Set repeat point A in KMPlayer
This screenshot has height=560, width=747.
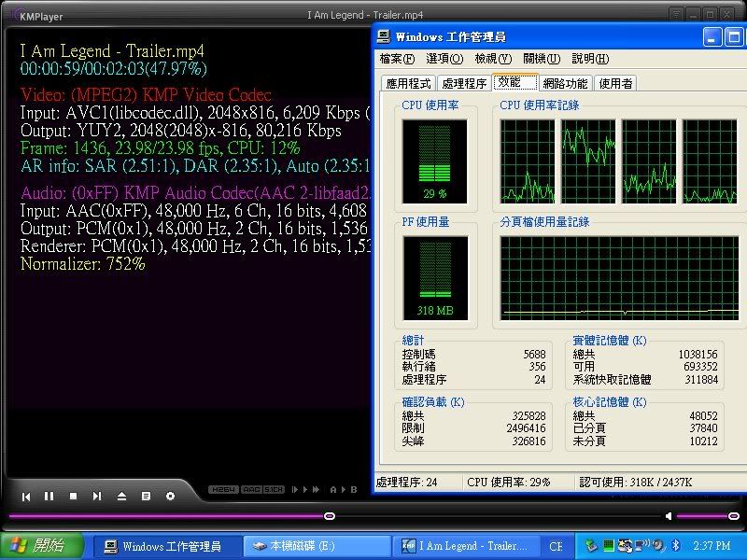point(333,489)
